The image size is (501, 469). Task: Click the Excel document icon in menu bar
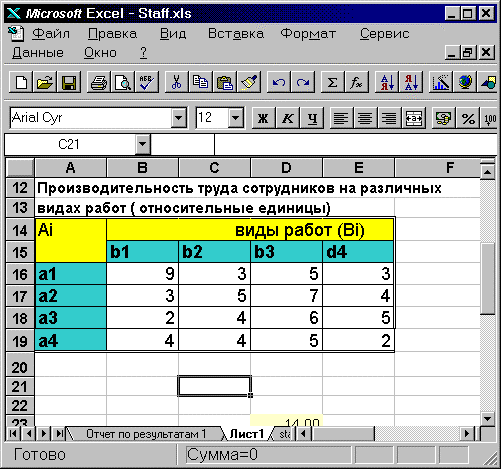pos(16,33)
